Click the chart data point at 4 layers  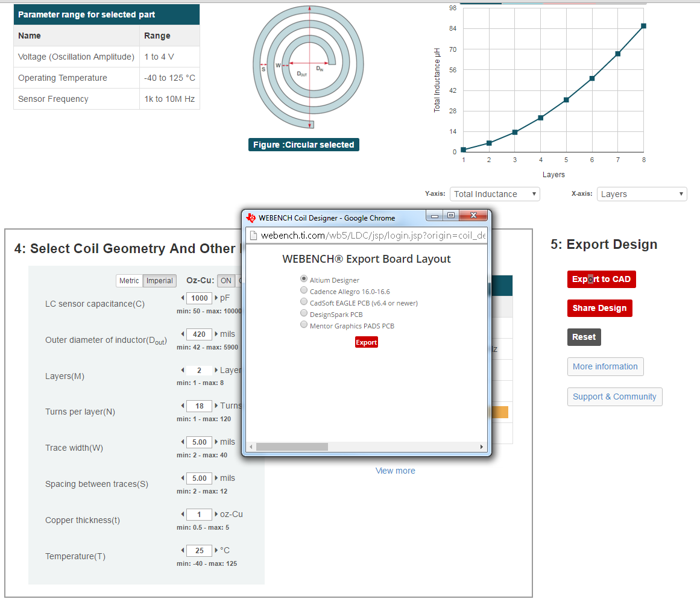(541, 118)
